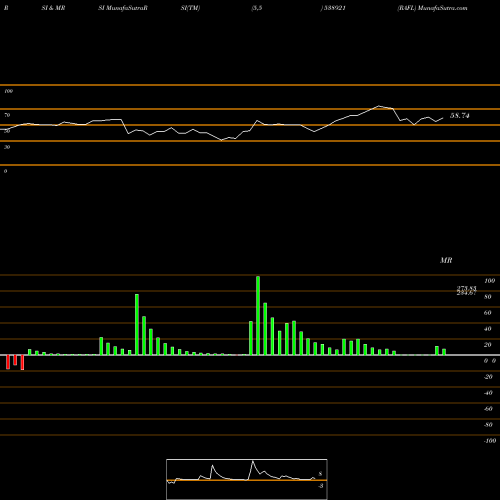Click the MR axis label -80
This screenshot has height=500, width=500.
(488, 425)
